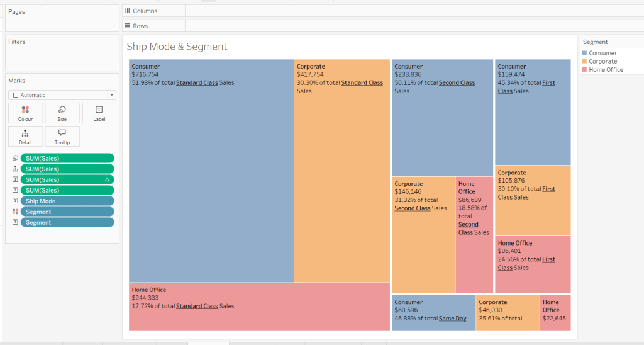Expand the Automatic mark type dropdown
This screenshot has height=345, width=644.
click(62, 95)
